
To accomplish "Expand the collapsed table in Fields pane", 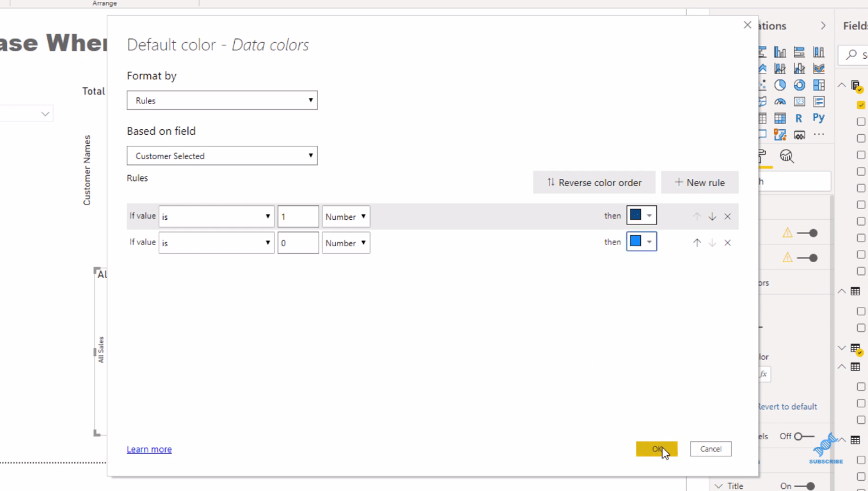I will 842,348.
